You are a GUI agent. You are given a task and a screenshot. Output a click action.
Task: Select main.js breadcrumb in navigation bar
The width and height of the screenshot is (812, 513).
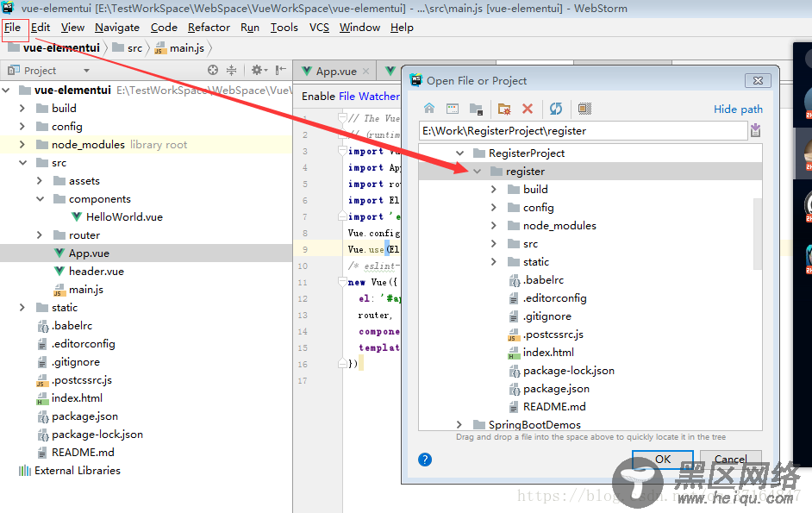click(181, 48)
